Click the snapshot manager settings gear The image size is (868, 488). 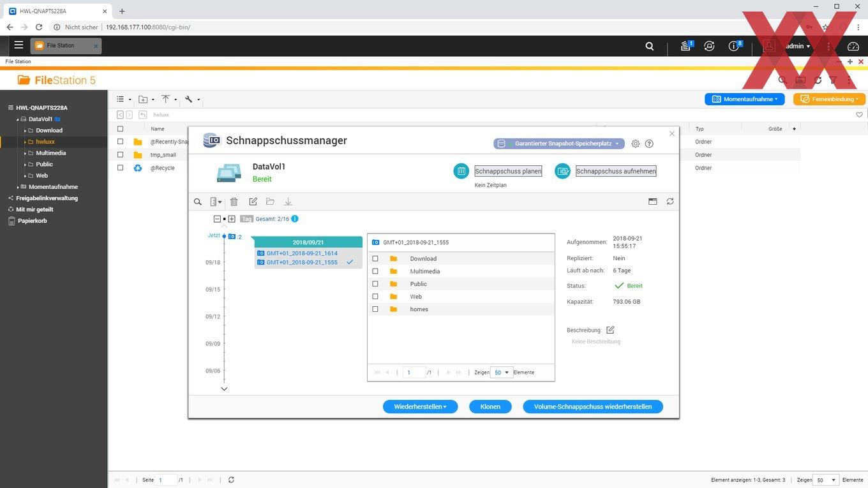pos(636,144)
